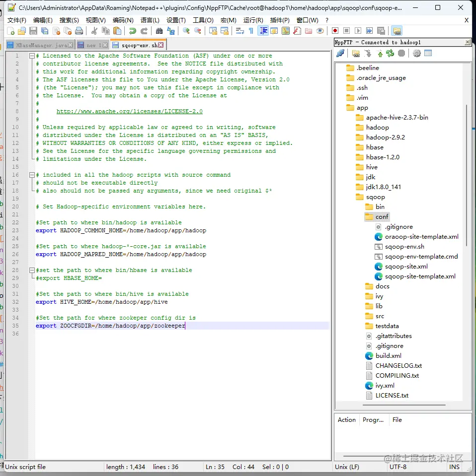This screenshot has height=476, width=476.
Task: Toggle the indent guide toolbar button
Action: (263, 31)
